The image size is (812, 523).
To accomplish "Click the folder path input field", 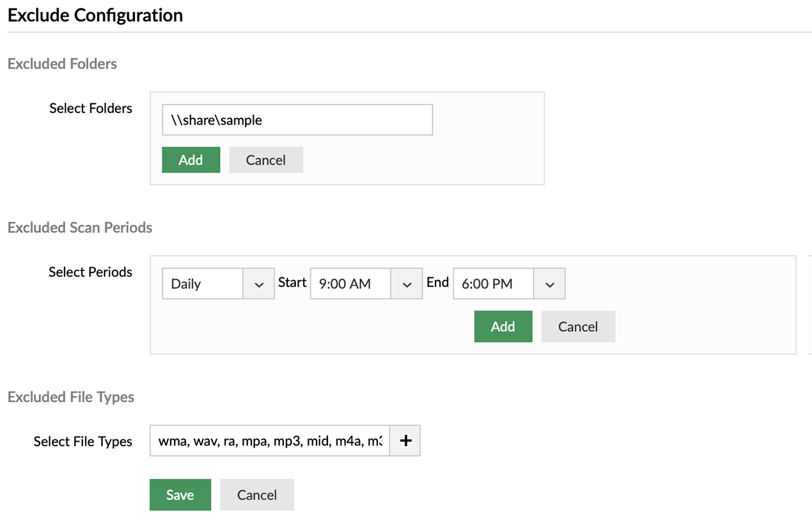I will (x=297, y=120).
